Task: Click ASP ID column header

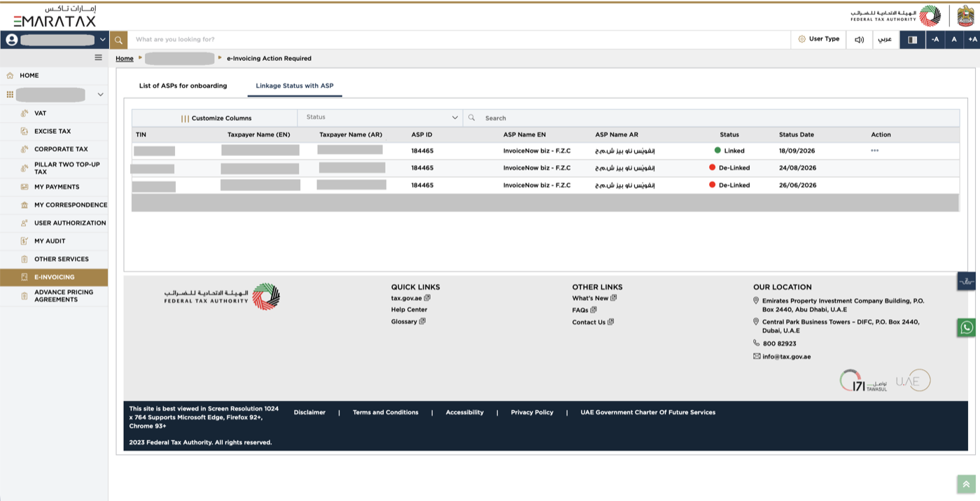Action: (421, 134)
